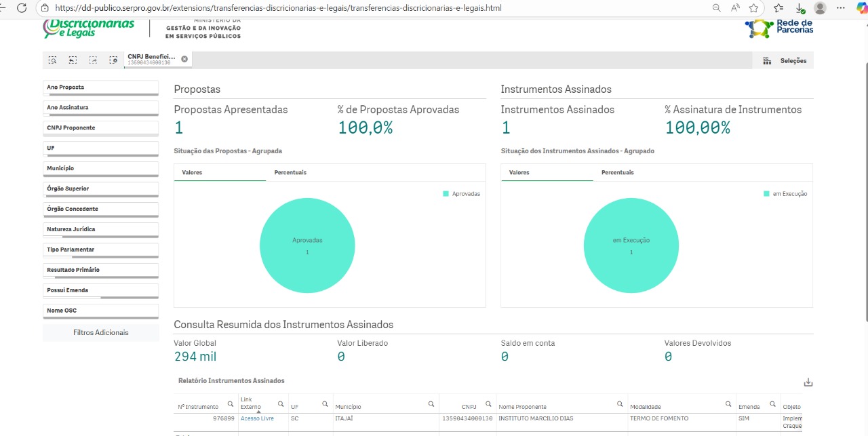Click the step back selection icon
Image resolution: width=868 pixels, height=436 pixels.
[73, 60]
